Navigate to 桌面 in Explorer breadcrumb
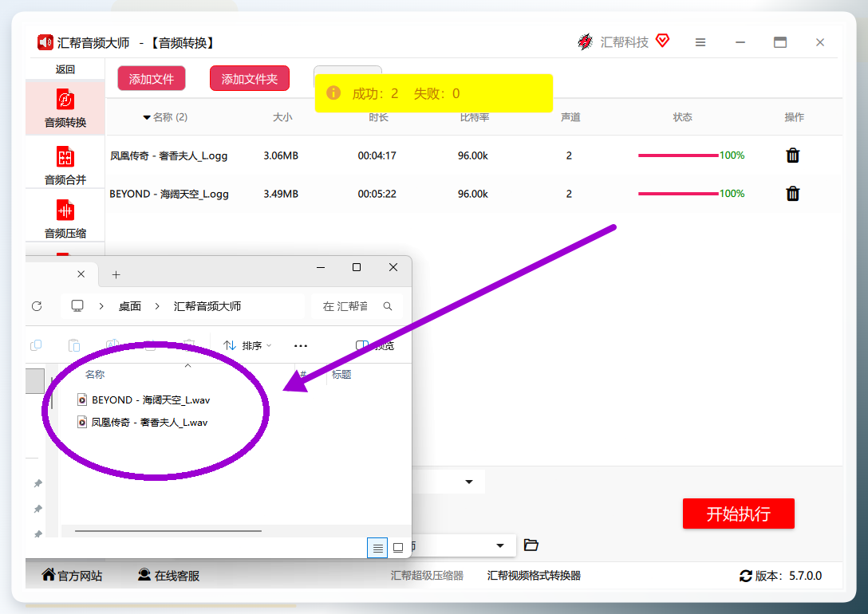The image size is (868, 614). (x=129, y=306)
